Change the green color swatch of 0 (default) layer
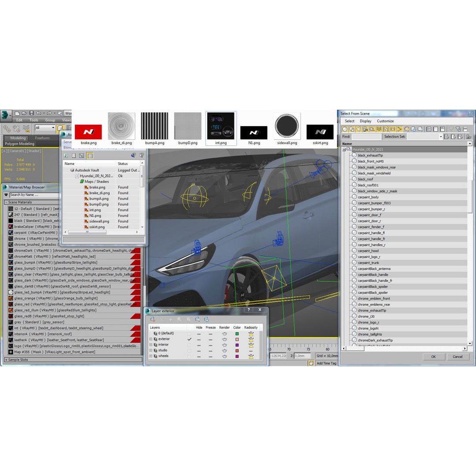The height and width of the screenshot is (476, 476). coord(237,334)
